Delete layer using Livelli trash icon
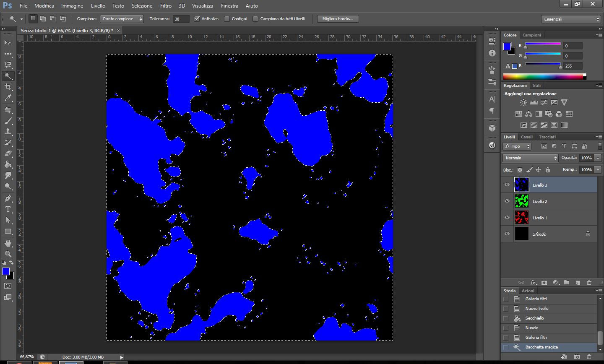This screenshot has height=364, width=604. click(x=589, y=283)
